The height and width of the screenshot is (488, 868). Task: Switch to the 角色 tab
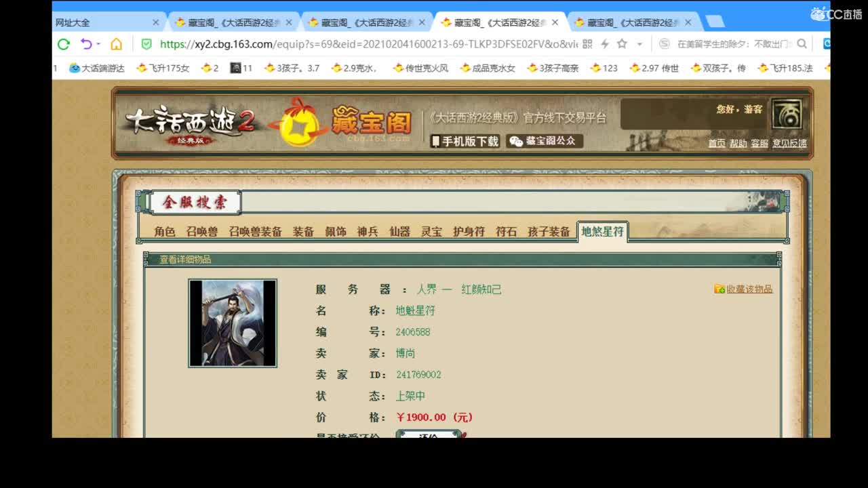pos(165,232)
